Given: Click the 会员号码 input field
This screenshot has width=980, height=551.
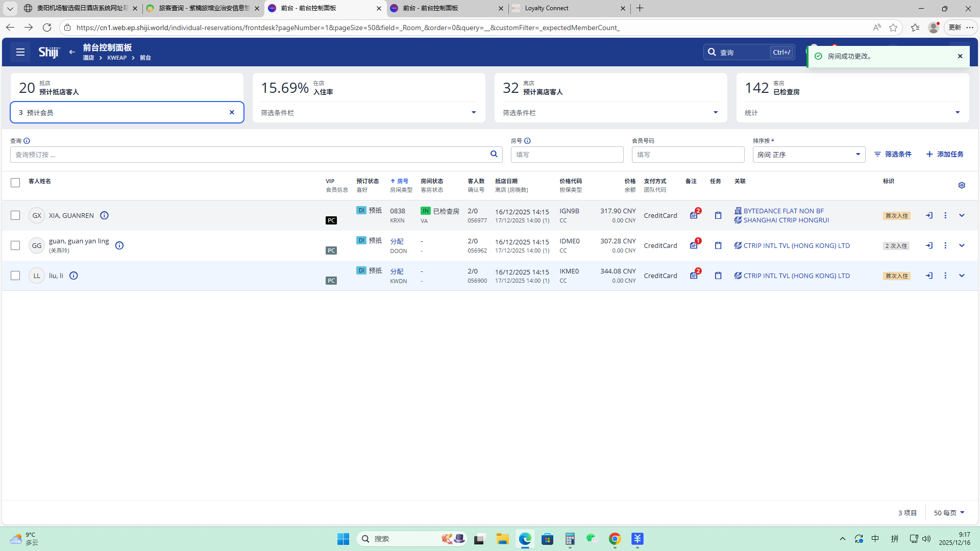Looking at the screenshot, I should pos(688,155).
